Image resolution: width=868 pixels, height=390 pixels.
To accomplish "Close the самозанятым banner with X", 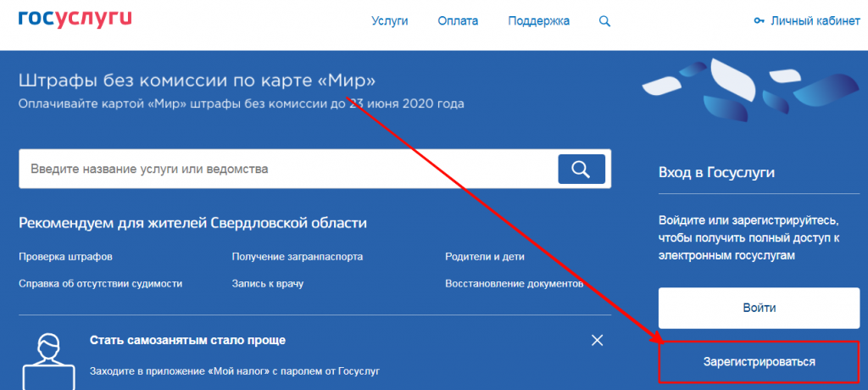I will (x=597, y=340).
